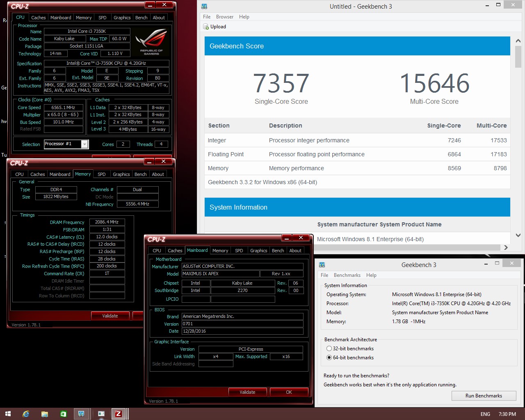Click the Upload text button in Geekbench
This screenshot has height=420, width=525.
pos(218,27)
